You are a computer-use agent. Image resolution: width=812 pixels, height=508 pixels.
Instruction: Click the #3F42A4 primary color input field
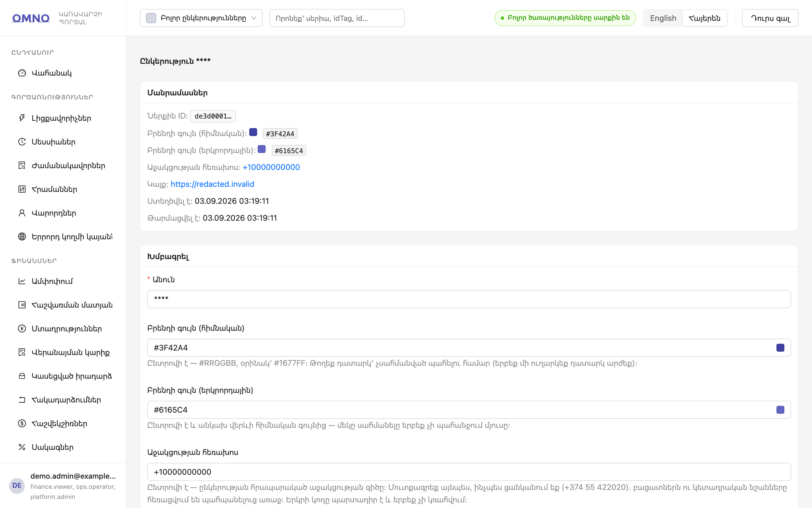coord(469,348)
